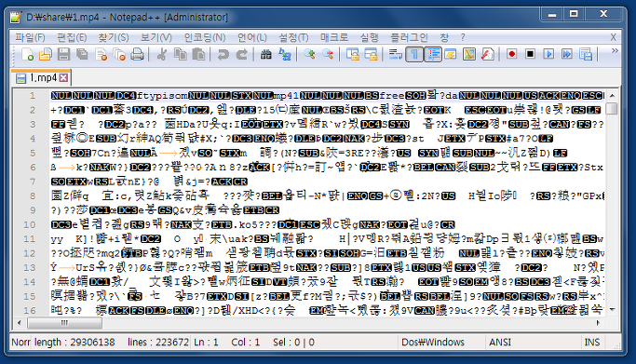Image resolution: width=636 pixels, height=364 pixels.
Task: Start macro recording with red dot
Action: [511, 54]
